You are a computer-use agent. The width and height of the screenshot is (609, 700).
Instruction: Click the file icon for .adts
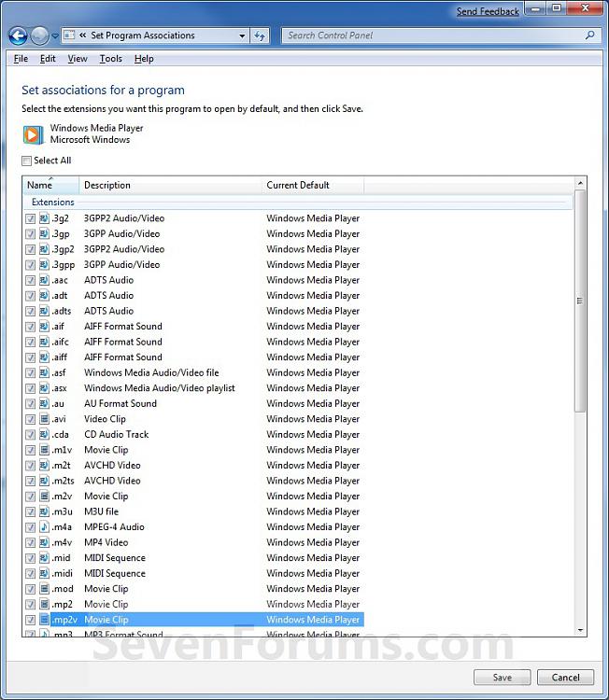point(44,311)
